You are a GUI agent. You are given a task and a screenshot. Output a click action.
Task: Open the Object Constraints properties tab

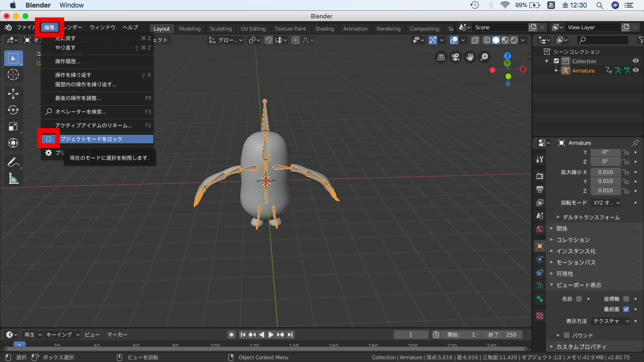click(x=540, y=272)
